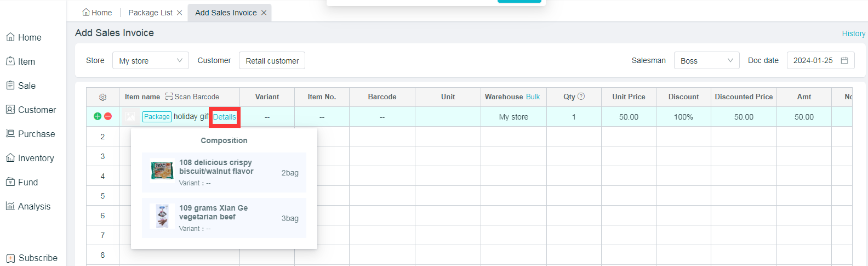This screenshot has height=266, width=868.
Task: Expand the Salesman Boss dropdown
Action: (x=706, y=60)
